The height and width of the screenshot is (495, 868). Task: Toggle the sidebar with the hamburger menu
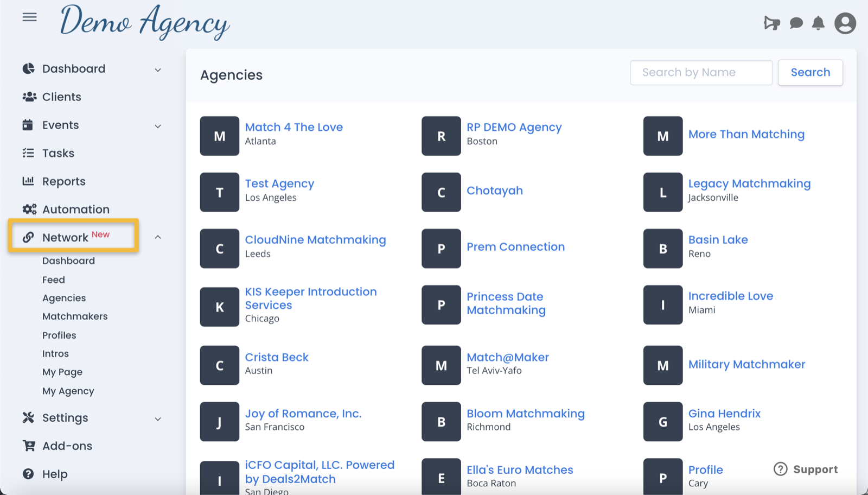click(x=29, y=17)
